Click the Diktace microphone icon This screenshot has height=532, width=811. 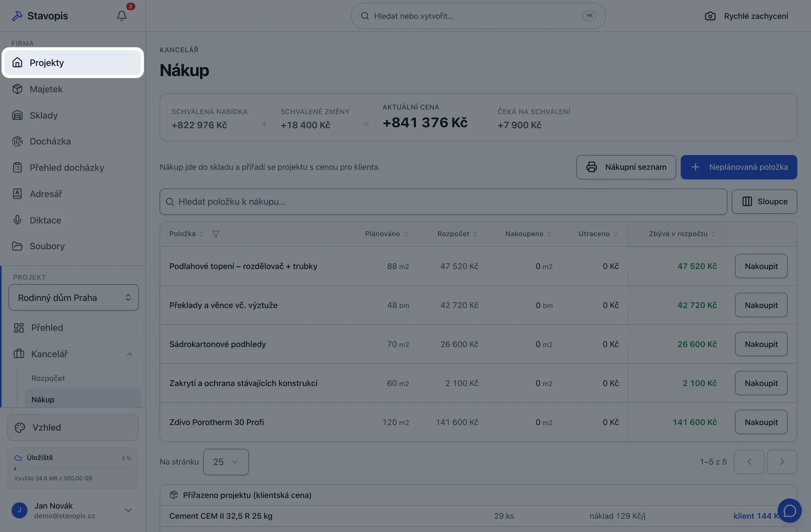[17, 220]
